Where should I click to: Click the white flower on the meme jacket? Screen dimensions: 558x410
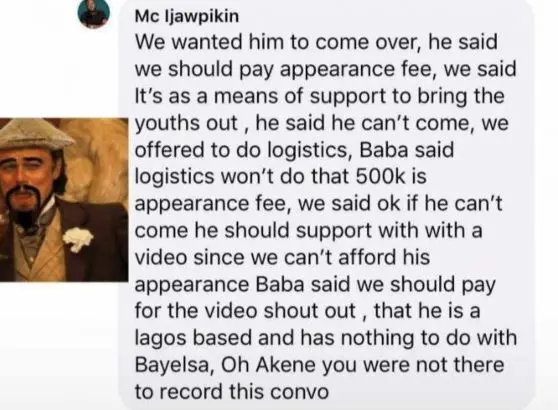(78, 238)
